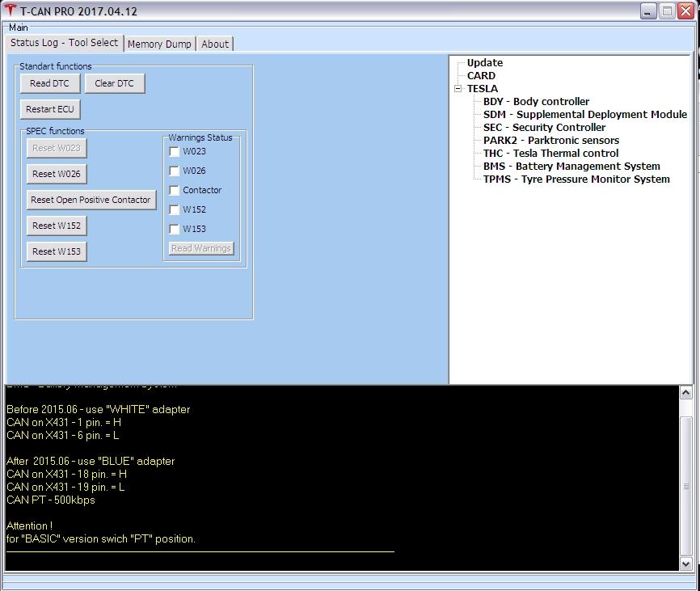Click the Reset W152 button
This screenshot has width=700, height=591.
coord(57,226)
